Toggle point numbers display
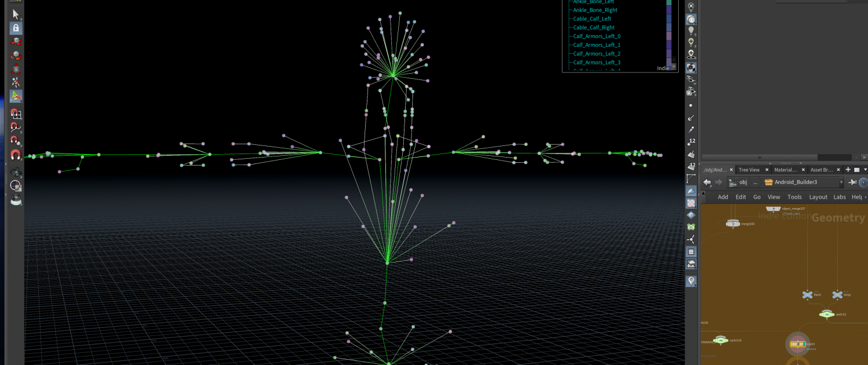Image resolution: width=868 pixels, height=365 pixels. coord(691,141)
